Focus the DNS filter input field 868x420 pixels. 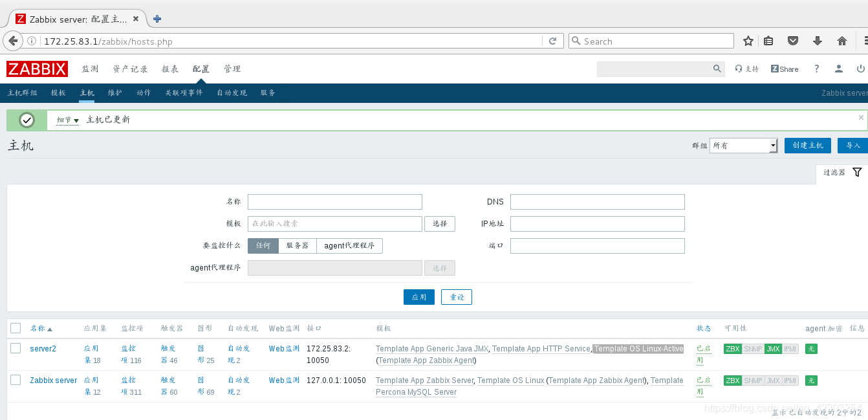(597, 202)
